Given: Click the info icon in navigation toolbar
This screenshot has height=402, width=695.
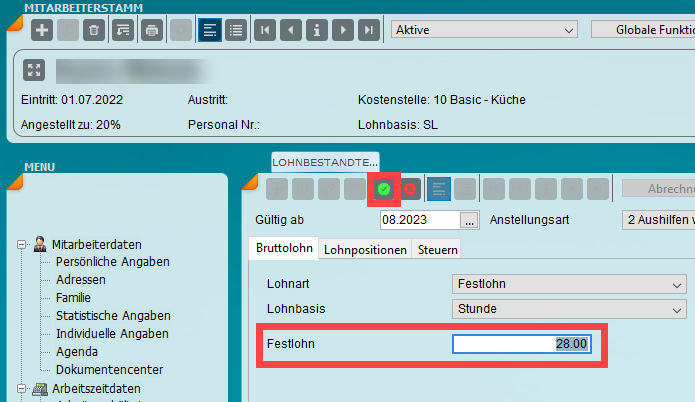Looking at the screenshot, I should [317, 29].
